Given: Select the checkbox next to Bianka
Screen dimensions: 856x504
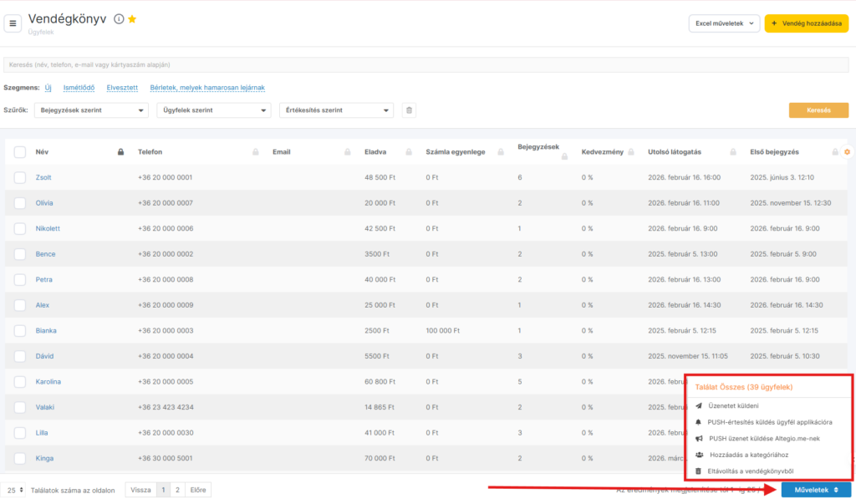Looking at the screenshot, I should tap(20, 330).
